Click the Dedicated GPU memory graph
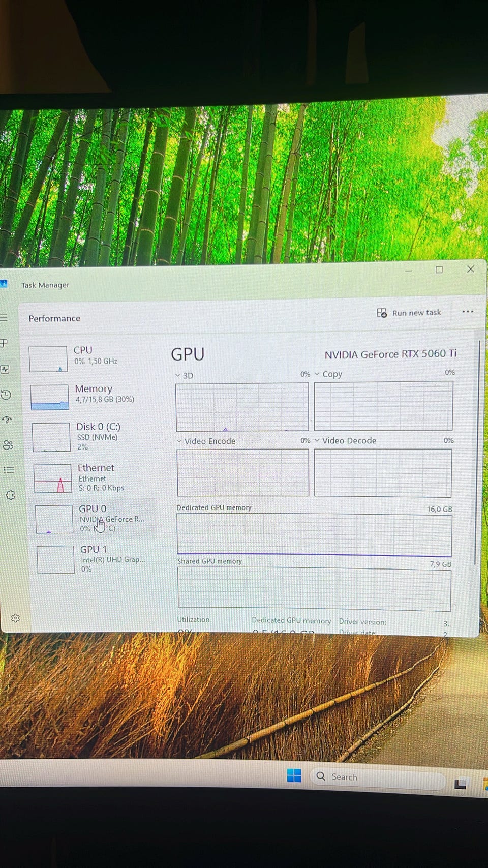 pyautogui.click(x=314, y=534)
